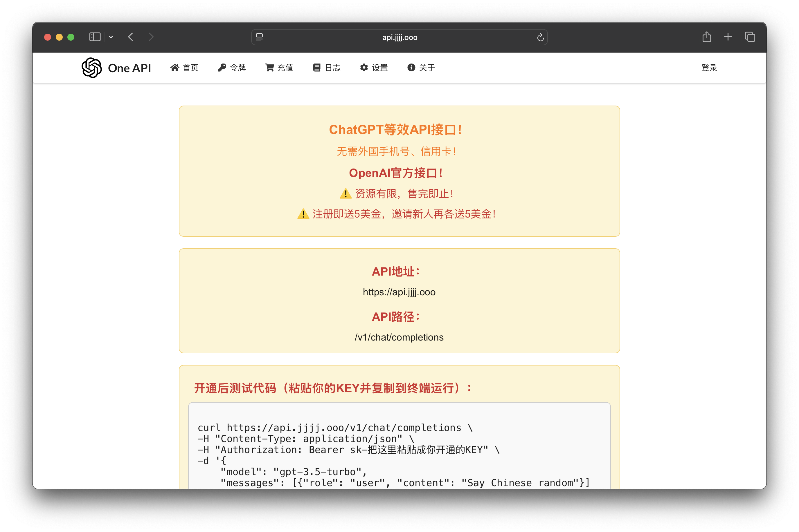This screenshot has width=799, height=532.
Task: Go back with the back arrow
Action: [x=131, y=37]
